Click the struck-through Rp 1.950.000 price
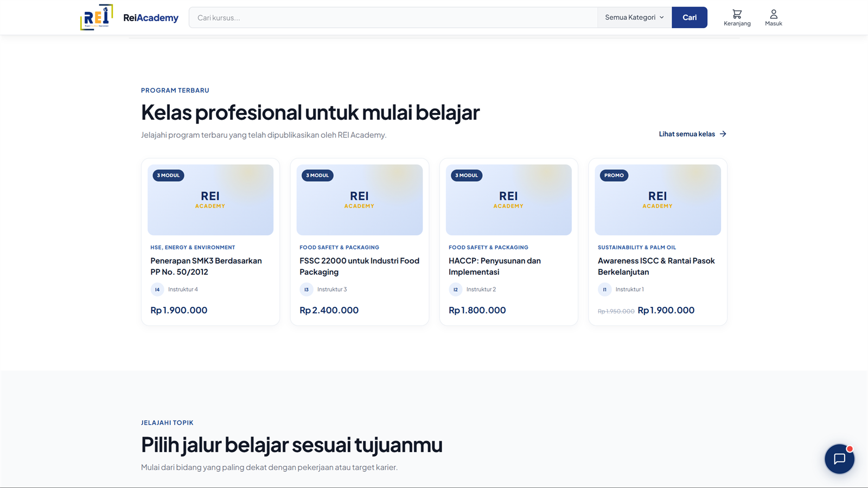868x488 pixels. coord(616,311)
